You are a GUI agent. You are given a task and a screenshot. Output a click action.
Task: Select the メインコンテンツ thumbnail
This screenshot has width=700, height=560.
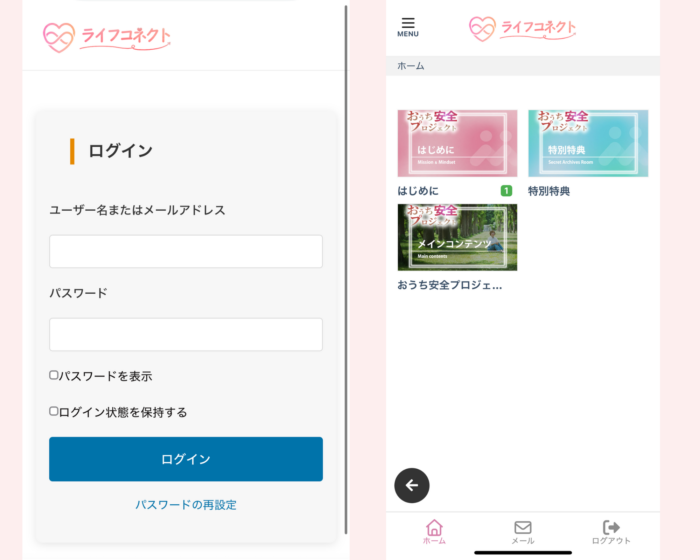tap(457, 237)
